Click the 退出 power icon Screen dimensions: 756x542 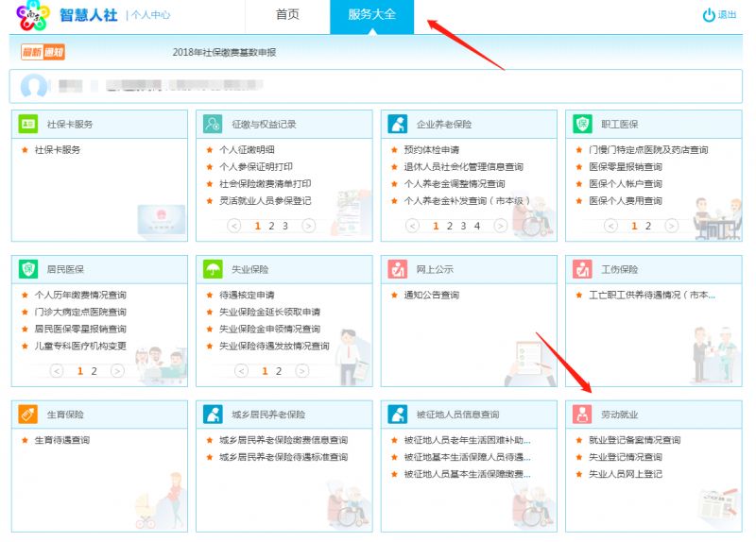[708, 15]
